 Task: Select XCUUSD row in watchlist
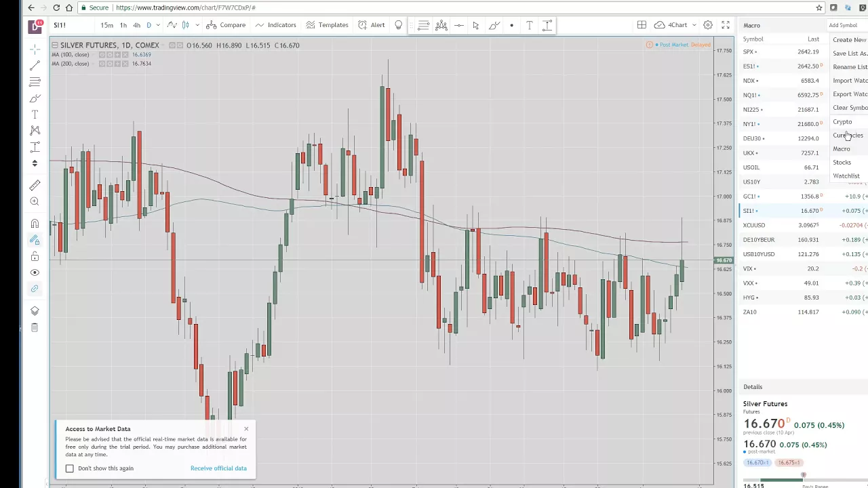click(x=803, y=225)
